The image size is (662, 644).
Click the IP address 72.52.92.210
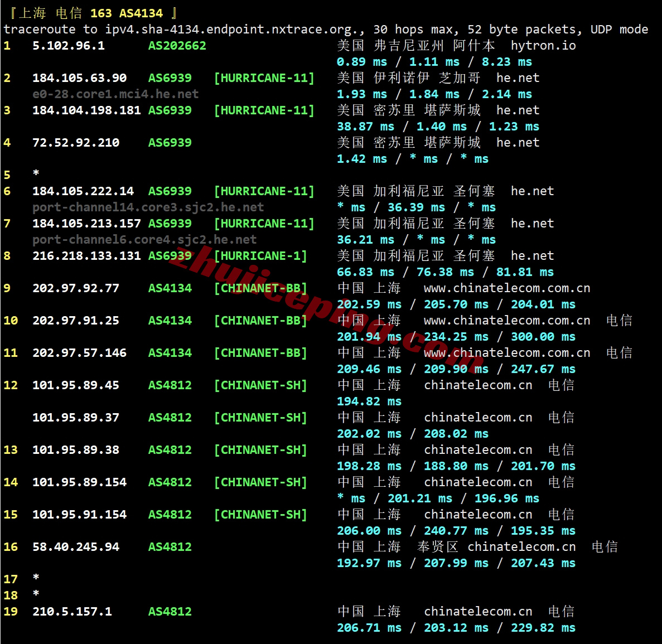point(76,143)
